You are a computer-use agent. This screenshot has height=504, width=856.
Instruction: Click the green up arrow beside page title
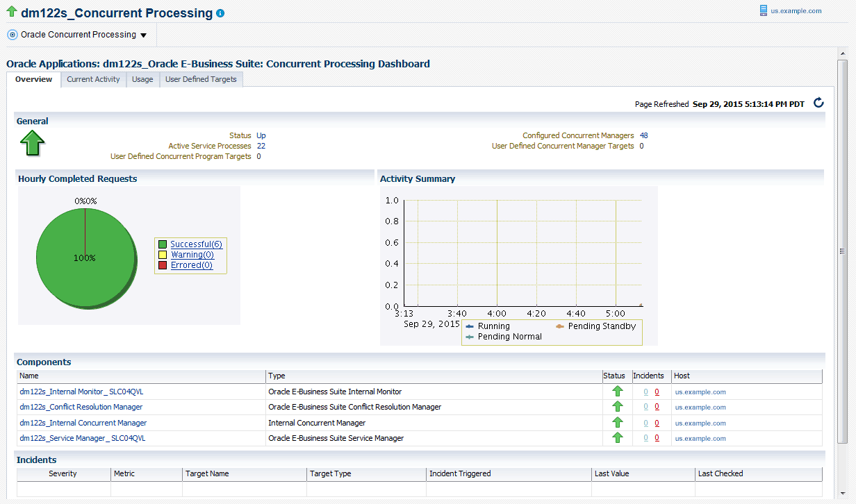(x=12, y=12)
